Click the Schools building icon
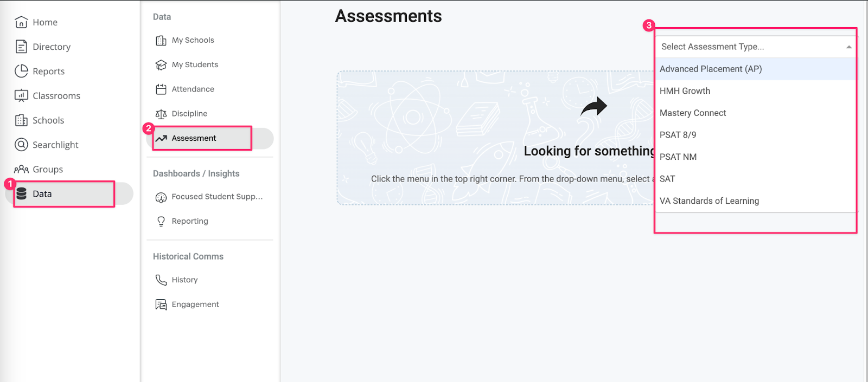This screenshot has height=382, width=868. tap(21, 120)
